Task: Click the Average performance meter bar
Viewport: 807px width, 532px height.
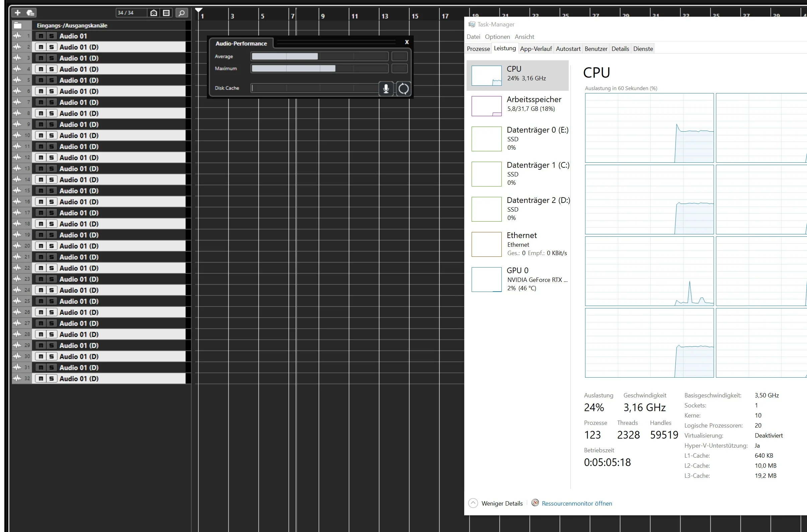Action: click(x=320, y=56)
